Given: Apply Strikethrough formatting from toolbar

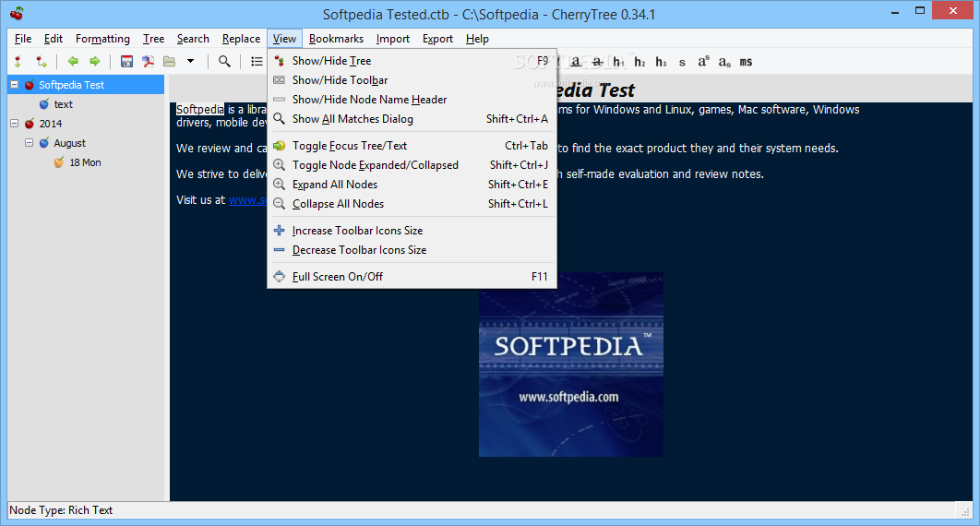Looking at the screenshot, I should coord(597,61).
